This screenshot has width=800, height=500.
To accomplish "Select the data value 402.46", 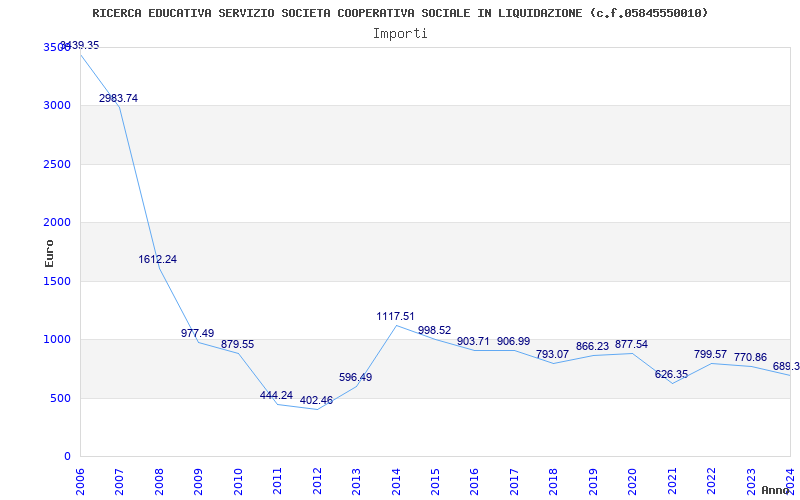I will click(x=316, y=401).
